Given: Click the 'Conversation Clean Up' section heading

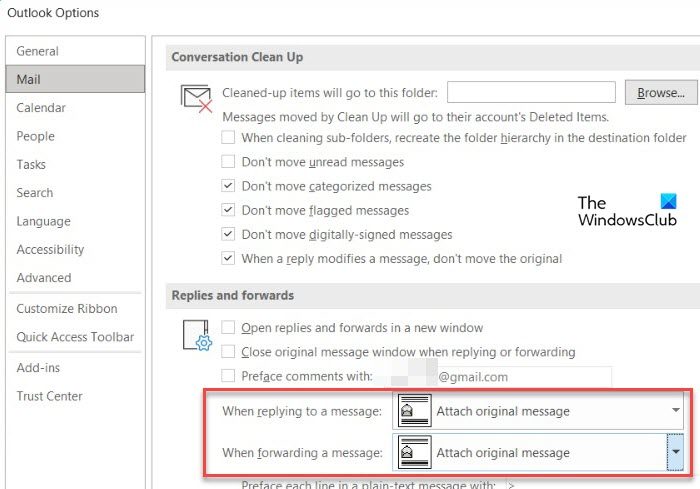Looking at the screenshot, I should 237,57.
